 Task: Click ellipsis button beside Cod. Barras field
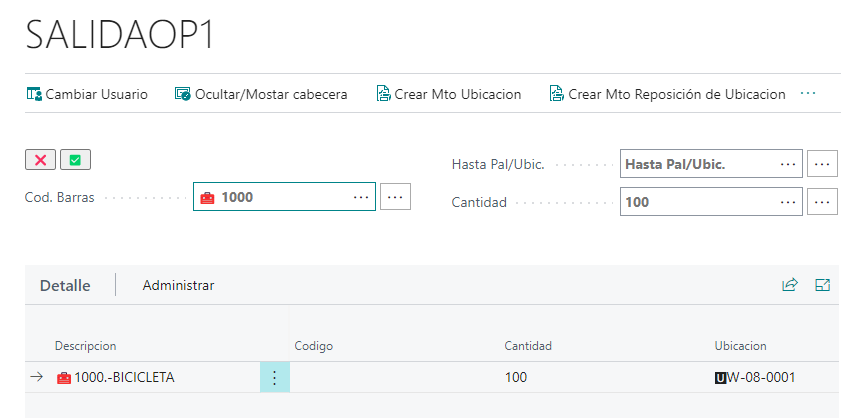coord(395,197)
